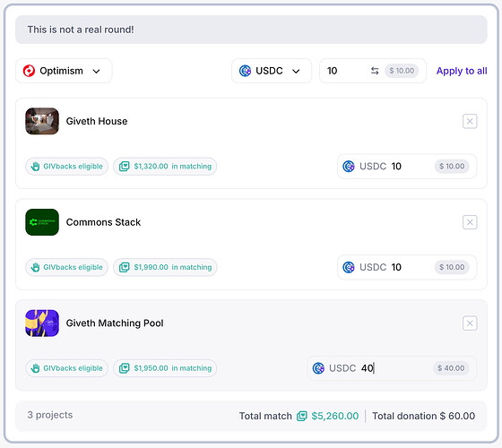The image size is (502, 448).
Task: Click the Giveth Matching Pool project image
Action: tap(42, 323)
